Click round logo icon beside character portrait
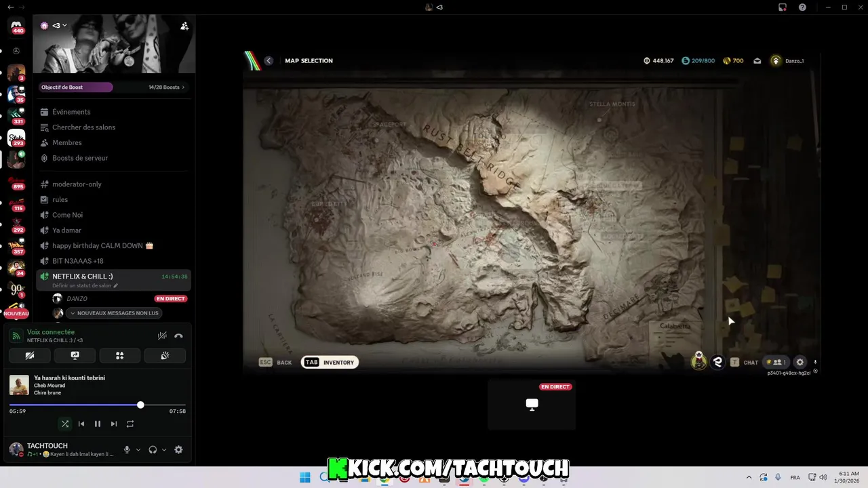 click(717, 363)
